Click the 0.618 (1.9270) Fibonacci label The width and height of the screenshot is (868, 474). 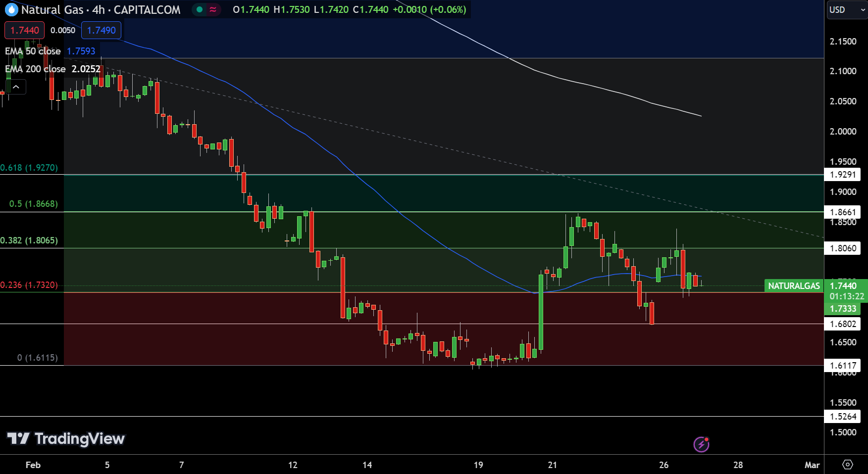[x=29, y=168]
